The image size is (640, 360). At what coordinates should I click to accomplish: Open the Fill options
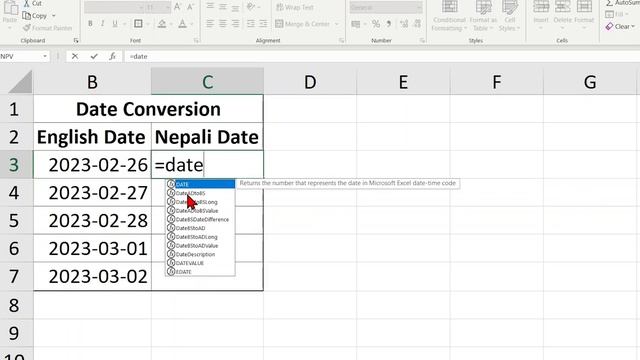click(616, 14)
